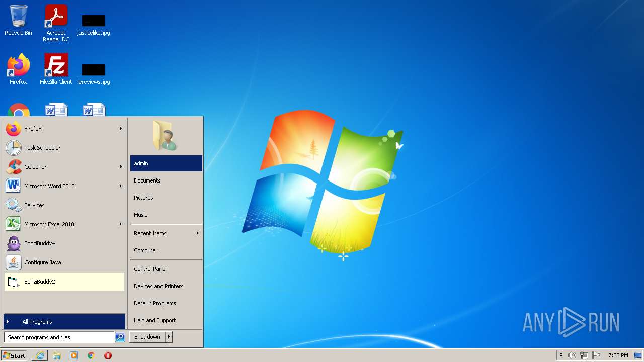Launch CCleaner from the Start menu
This screenshot has width=644, height=362.
[x=64, y=167]
